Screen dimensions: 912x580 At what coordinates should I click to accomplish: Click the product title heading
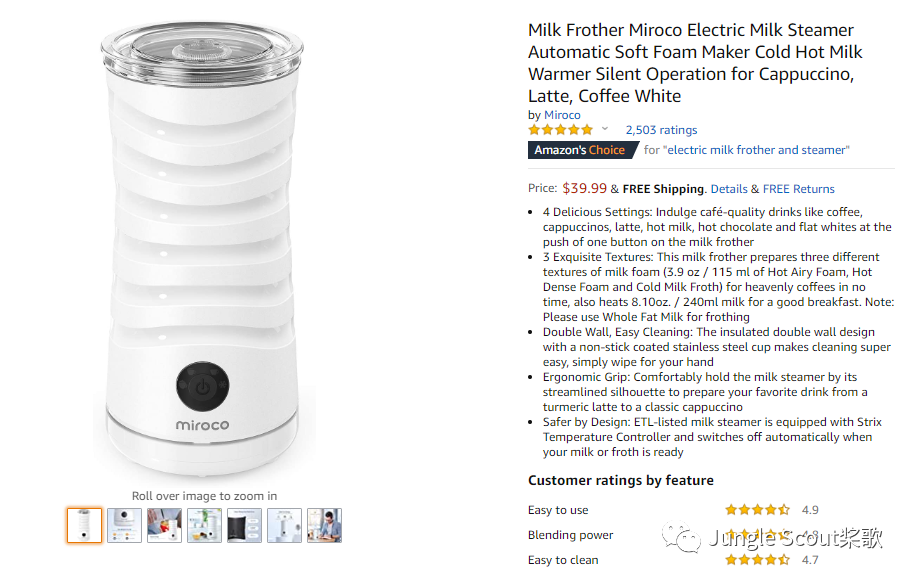(x=695, y=63)
